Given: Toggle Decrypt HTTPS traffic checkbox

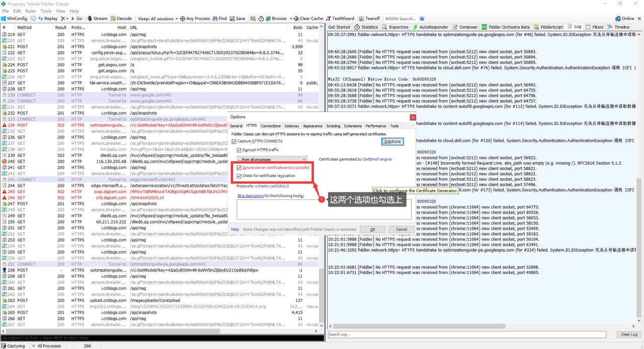Looking at the screenshot, I should (x=239, y=150).
